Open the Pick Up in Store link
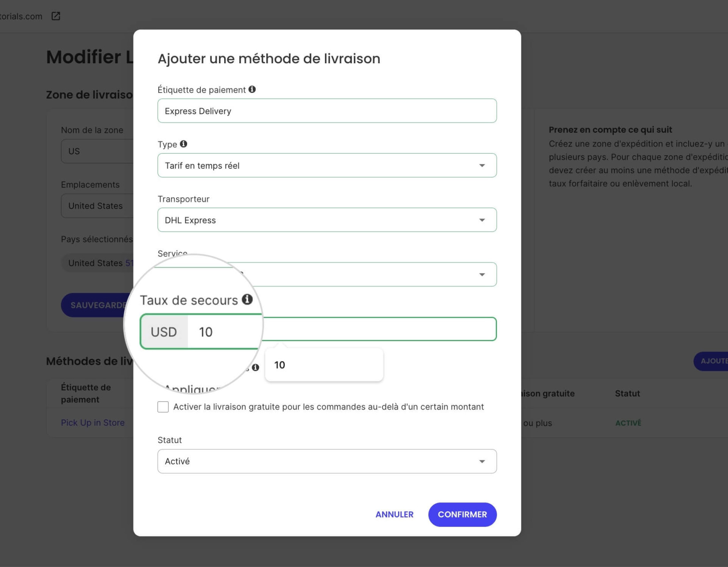Screen dimensions: 728x567 point(93,423)
